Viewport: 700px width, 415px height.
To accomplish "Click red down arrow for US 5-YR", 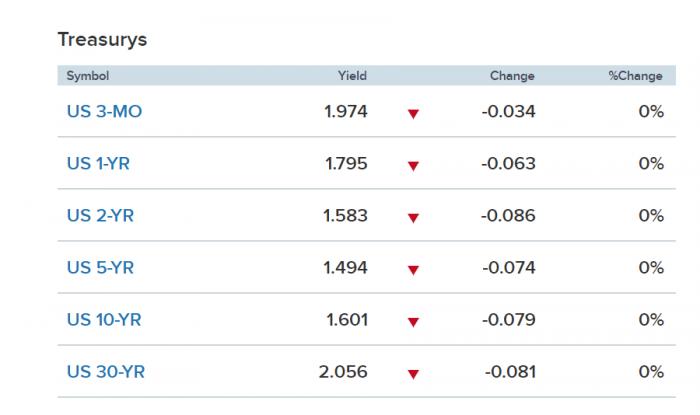I will coord(413,270).
